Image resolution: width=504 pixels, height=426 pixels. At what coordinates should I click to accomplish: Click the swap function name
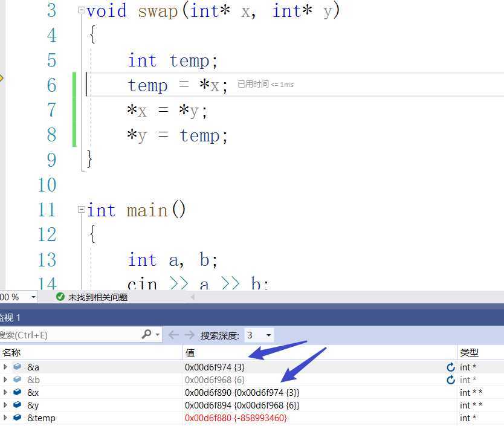pyautogui.click(x=158, y=11)
